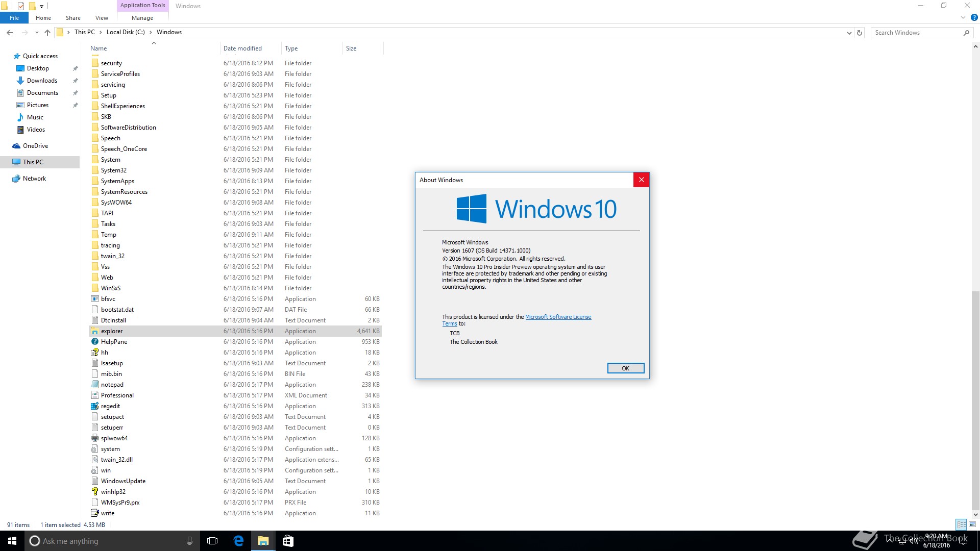
Task: Sort by the Type column header
Action: tap(291, 48)
